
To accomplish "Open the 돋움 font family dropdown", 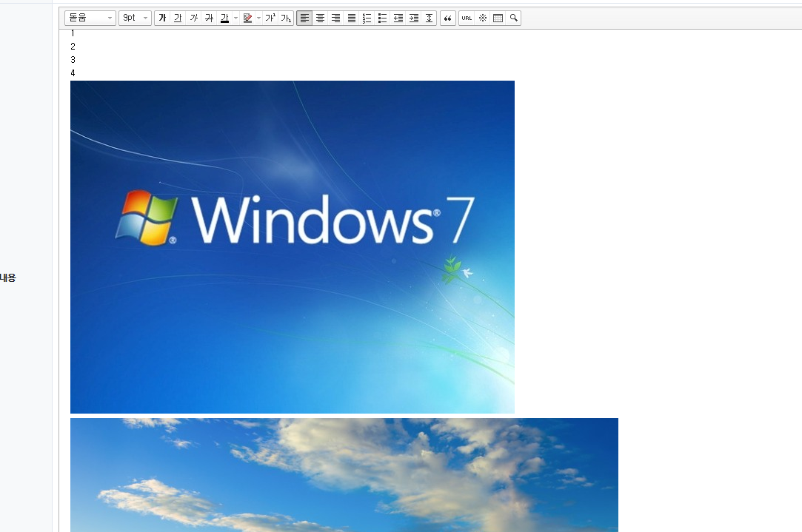I will tap(90, 18).
